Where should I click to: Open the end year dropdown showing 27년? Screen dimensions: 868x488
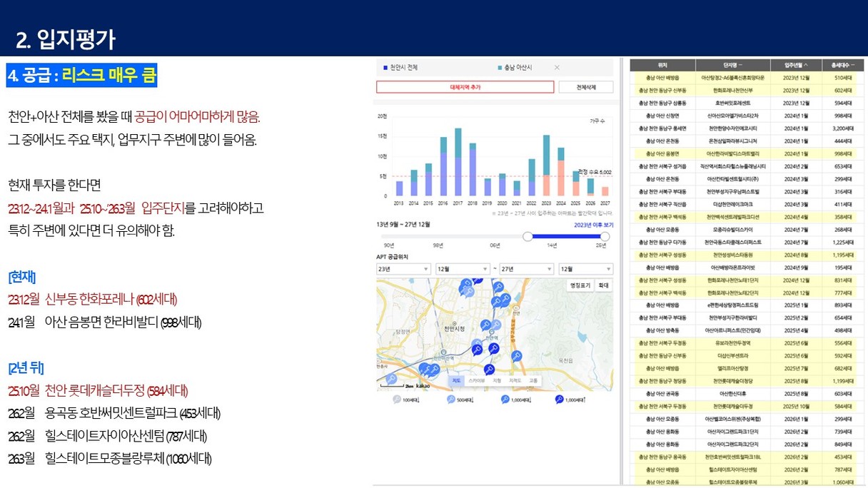coord(525,269)
